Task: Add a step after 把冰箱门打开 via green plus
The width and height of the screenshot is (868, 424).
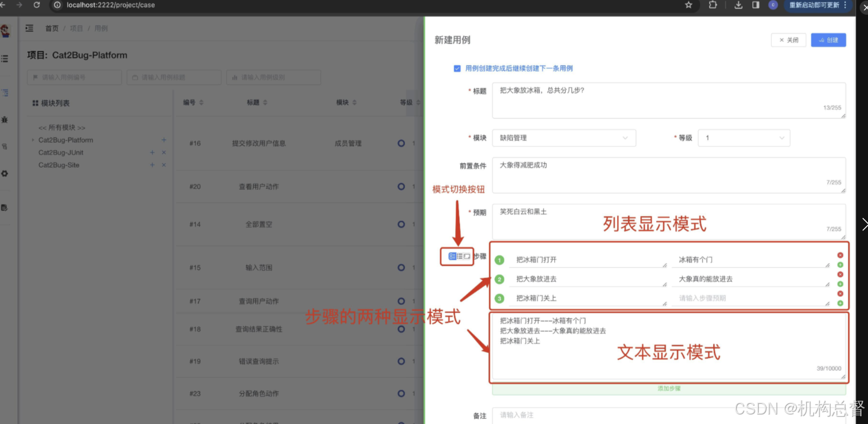Action: click(x=840, y=265)
